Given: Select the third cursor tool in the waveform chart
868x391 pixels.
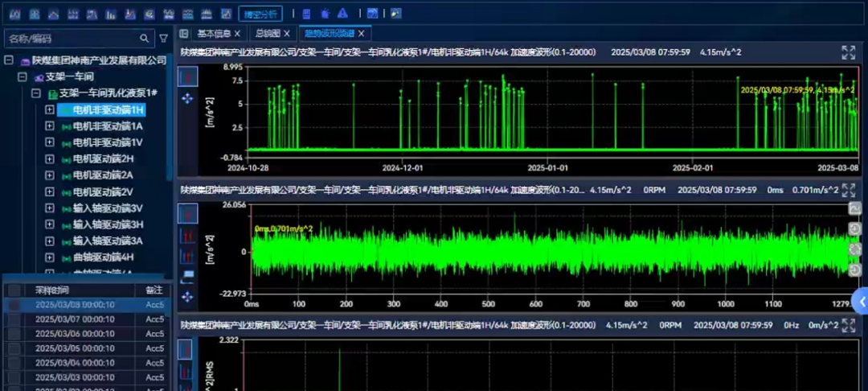Looking at the screenshot, I should pyautogui.click(x=187, y=257).
